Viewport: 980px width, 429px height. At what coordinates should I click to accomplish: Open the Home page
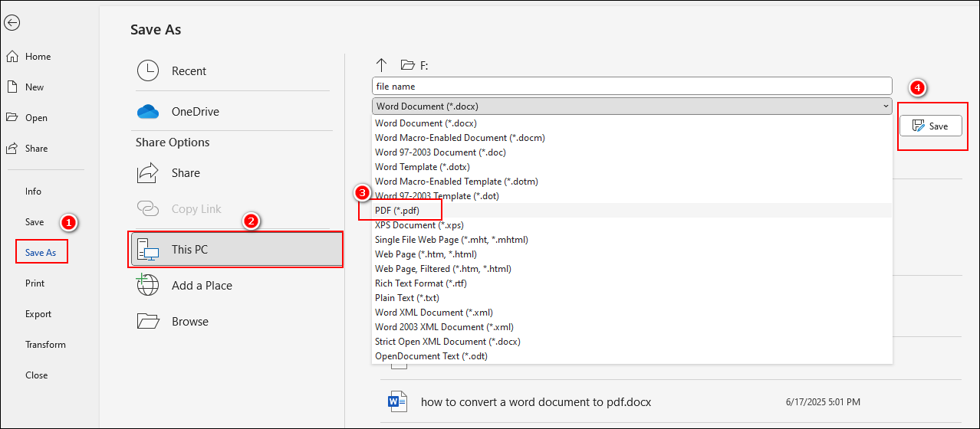click(38, 57)
